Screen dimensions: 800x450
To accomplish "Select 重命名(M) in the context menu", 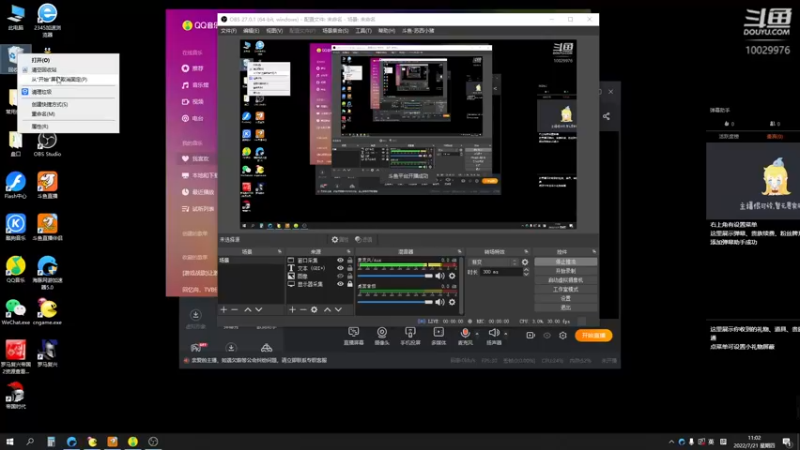I will pyautogui.click(x=43, y=114).
